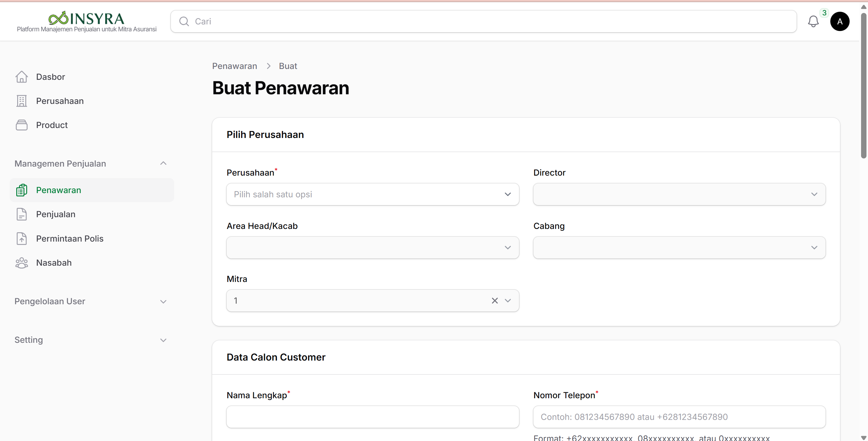Click the Permintaan Polis upload icon
Viewport: 868px width, 441px height.
tap(22, 239)
